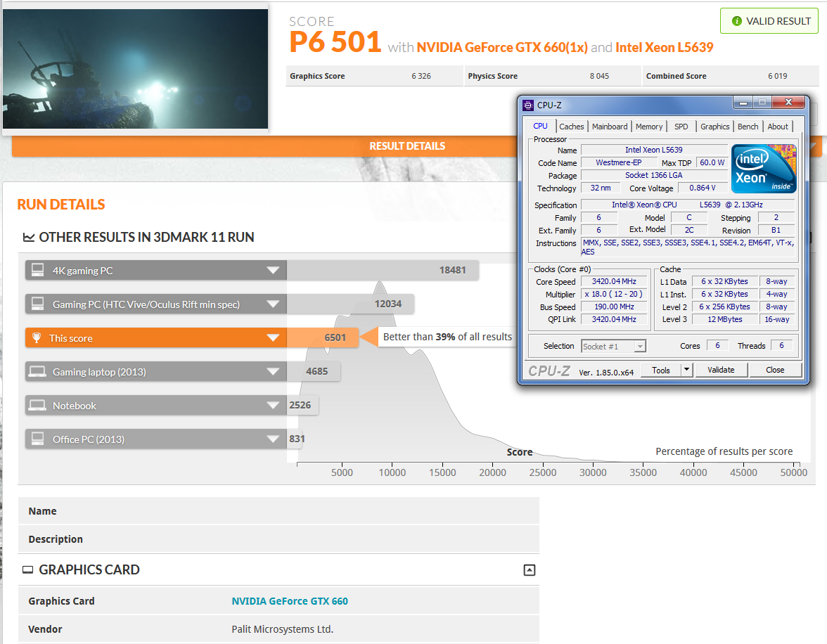
Task: Click the Graphics Score value 6 326
Action: (x=421, y=76)
